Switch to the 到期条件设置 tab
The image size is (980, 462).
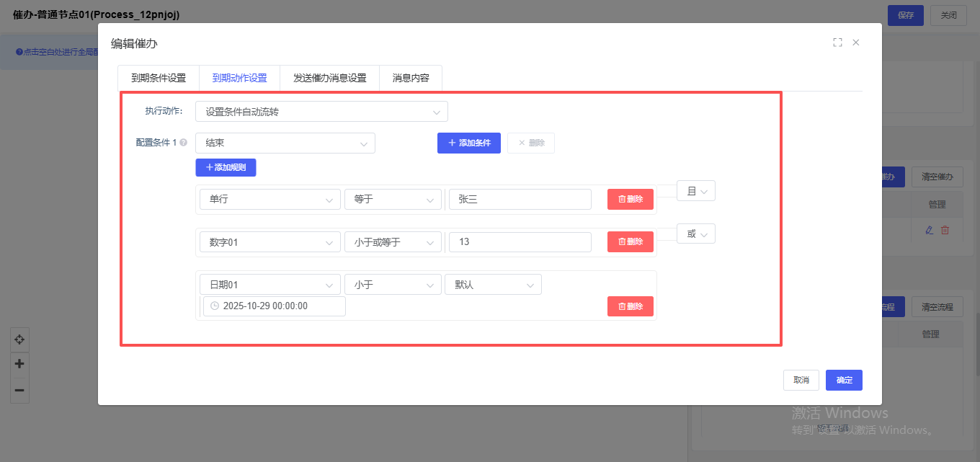pos(159,78)
